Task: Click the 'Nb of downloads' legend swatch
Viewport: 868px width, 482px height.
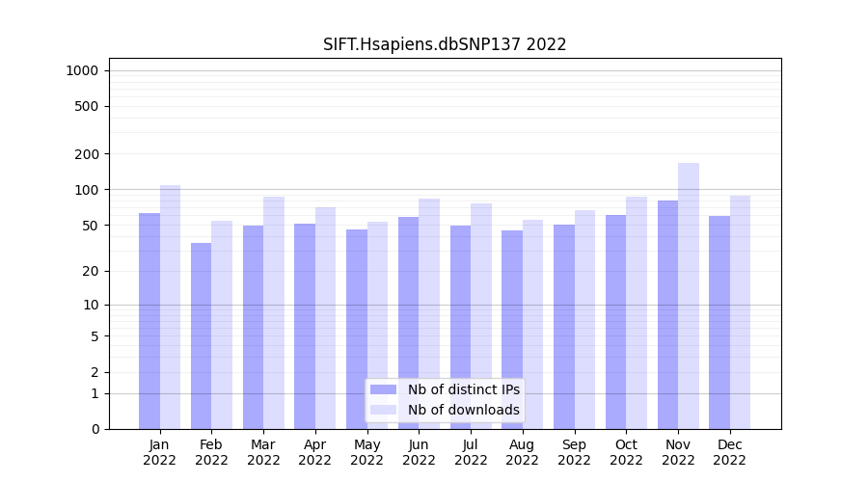Action: point(383,410)
